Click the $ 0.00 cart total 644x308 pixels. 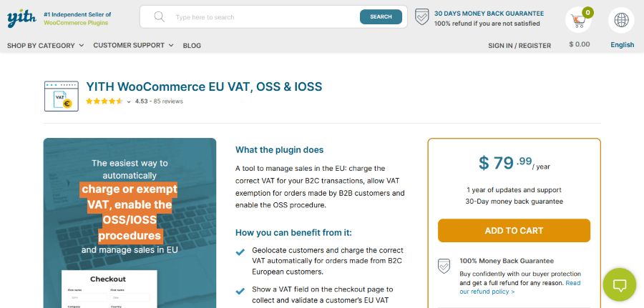pyautogui.click(x=579, y=44)
